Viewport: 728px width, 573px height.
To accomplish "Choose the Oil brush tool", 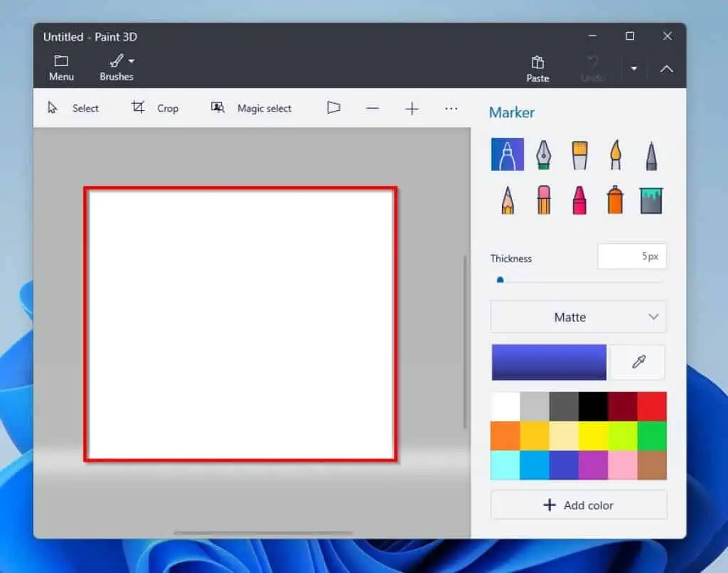I will [579, 154].
